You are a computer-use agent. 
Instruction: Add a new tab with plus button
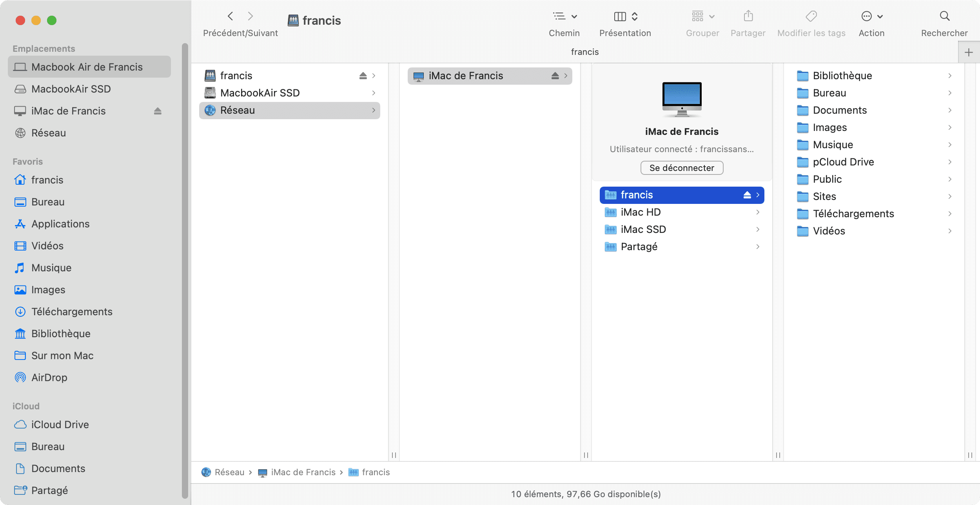[x=969, y=53]
